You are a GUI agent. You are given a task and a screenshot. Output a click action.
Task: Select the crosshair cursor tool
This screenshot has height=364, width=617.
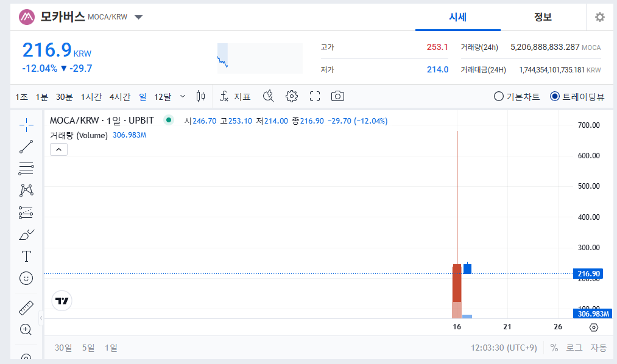pos(26,125)
